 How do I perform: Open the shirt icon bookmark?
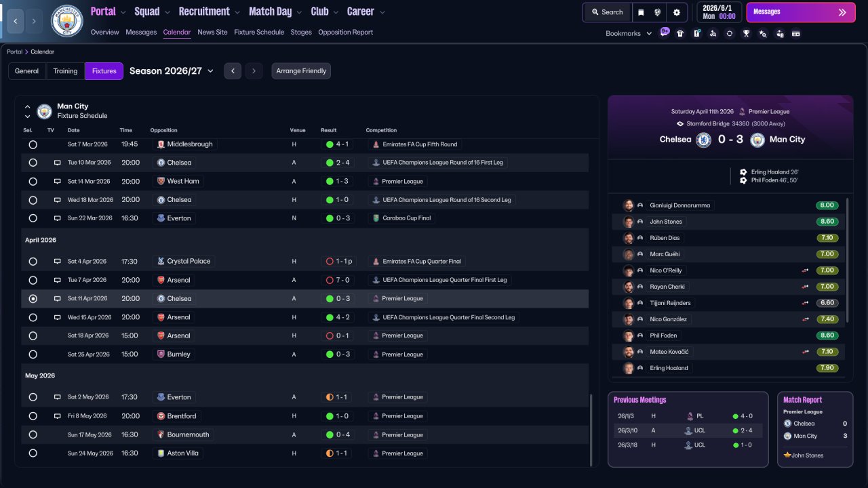[680, 33]
